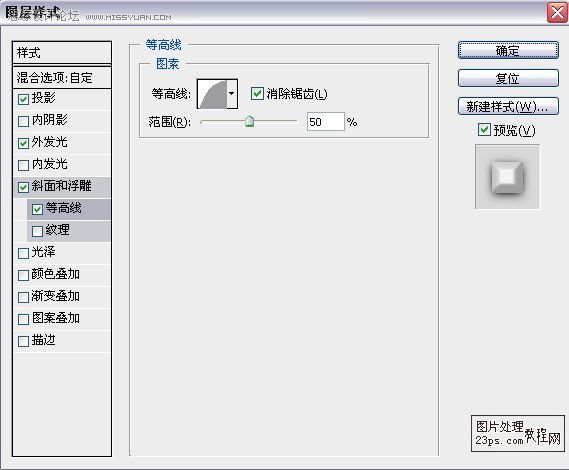This screenshot has width=569, height=470.
Task: Select the 纹理 sub-item label
Action: 57,230
